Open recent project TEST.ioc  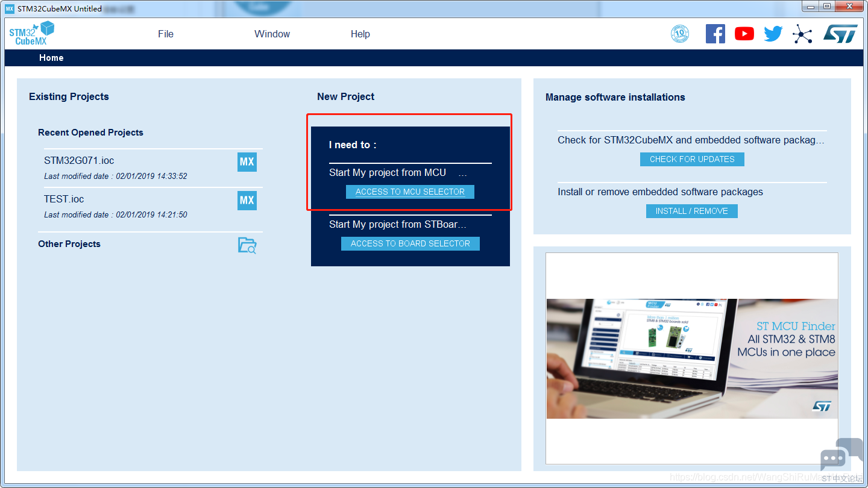[x=64, y=199]
